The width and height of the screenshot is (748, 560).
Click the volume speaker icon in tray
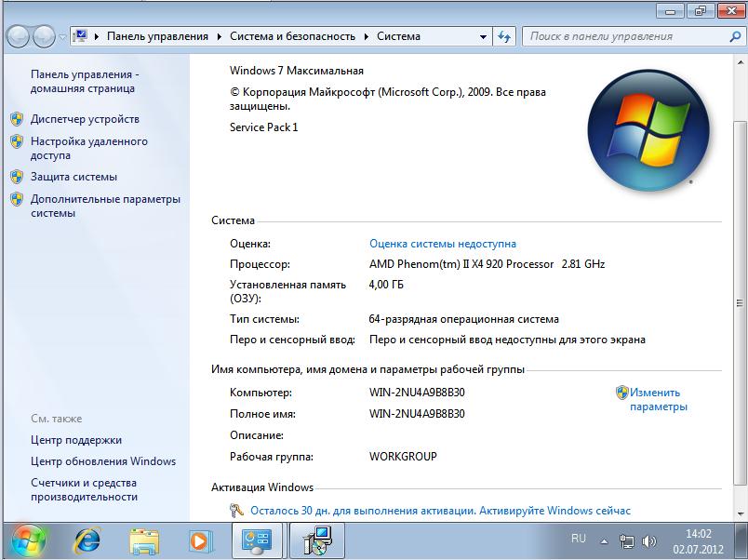[650, 540]
